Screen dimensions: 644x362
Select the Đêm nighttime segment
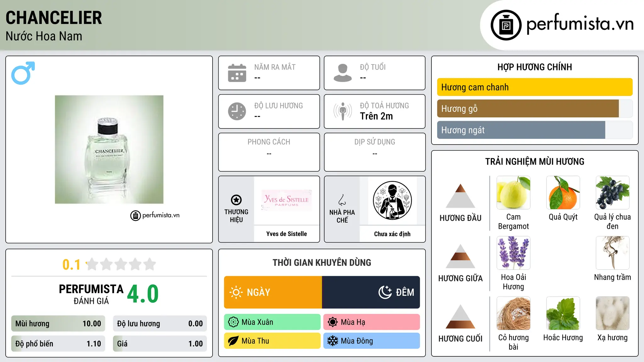tap(371, 292)
